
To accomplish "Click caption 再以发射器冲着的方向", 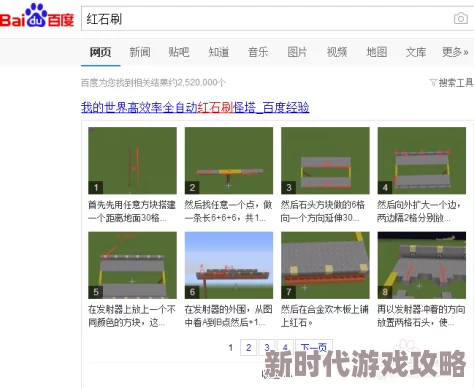I will (x=421, y=316).
